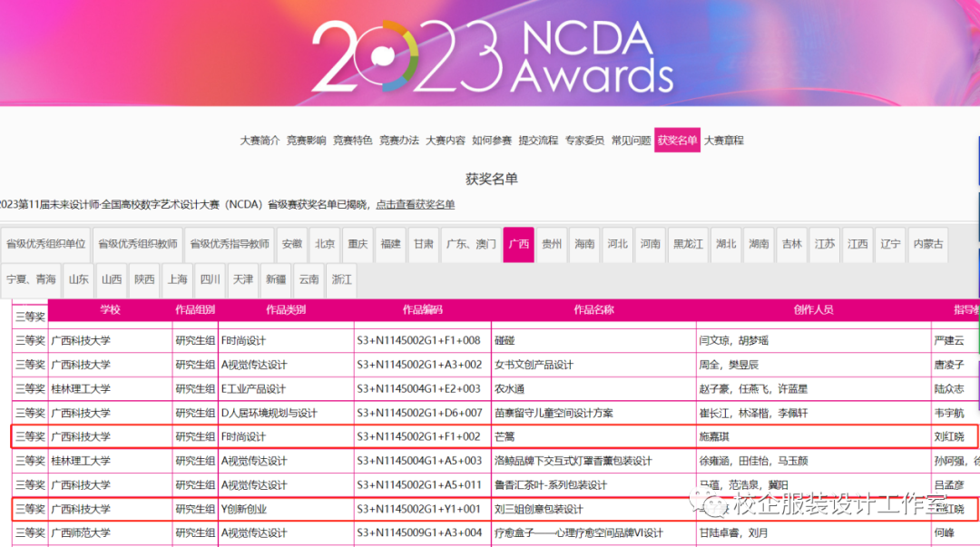This screenshot has height=547, width=980.
Task: Select the 山东 province tab
Action: point(79,279)
